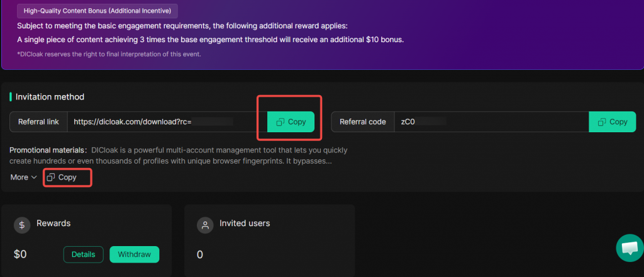644x277 pixels.
Task: Click the Referral link label
Action: pos(38,122)
